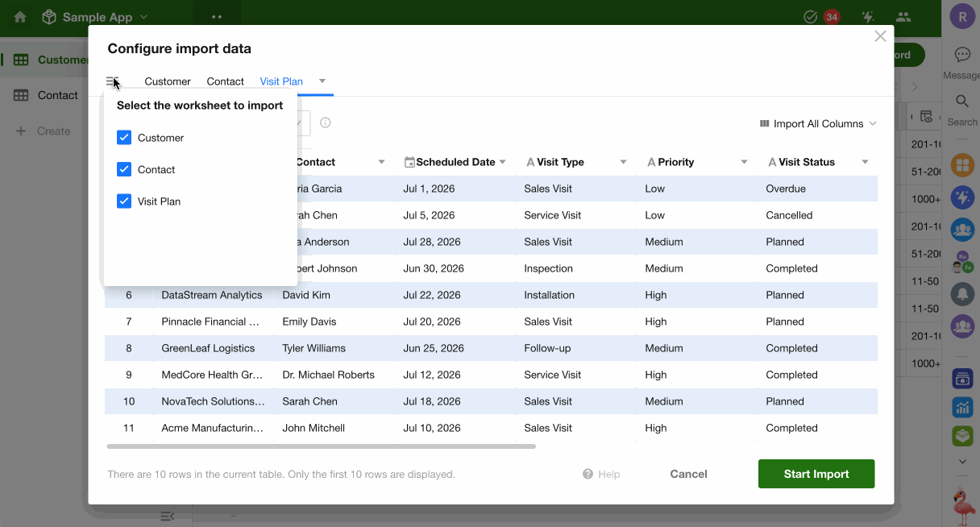Uncheck the Contact worksheet checkbox
Image resolution: width=980 pixels, height=527 pixels.
pyautogui.click(x=124, y=169)
